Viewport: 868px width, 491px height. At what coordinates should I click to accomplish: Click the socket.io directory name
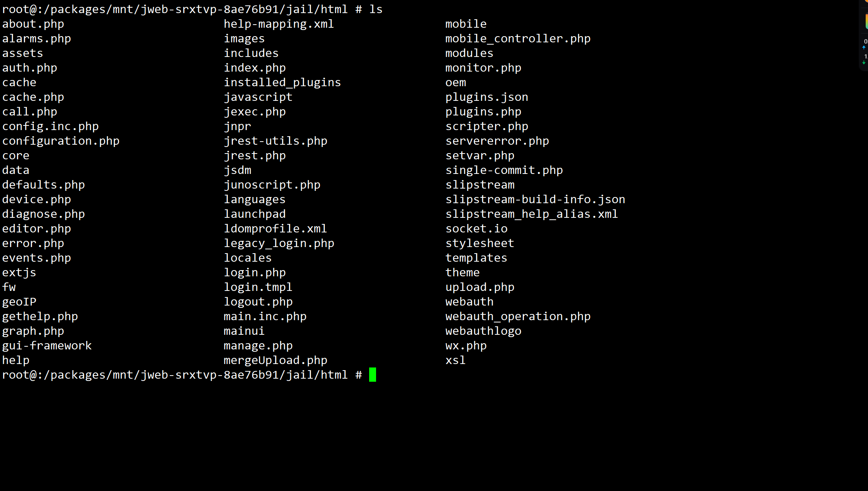tap(477, 229)
